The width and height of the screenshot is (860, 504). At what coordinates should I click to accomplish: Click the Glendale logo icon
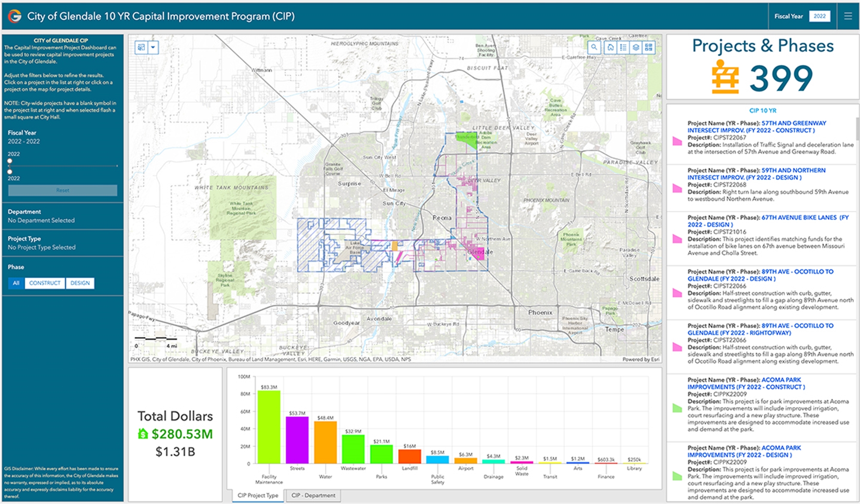pos(15,16)
